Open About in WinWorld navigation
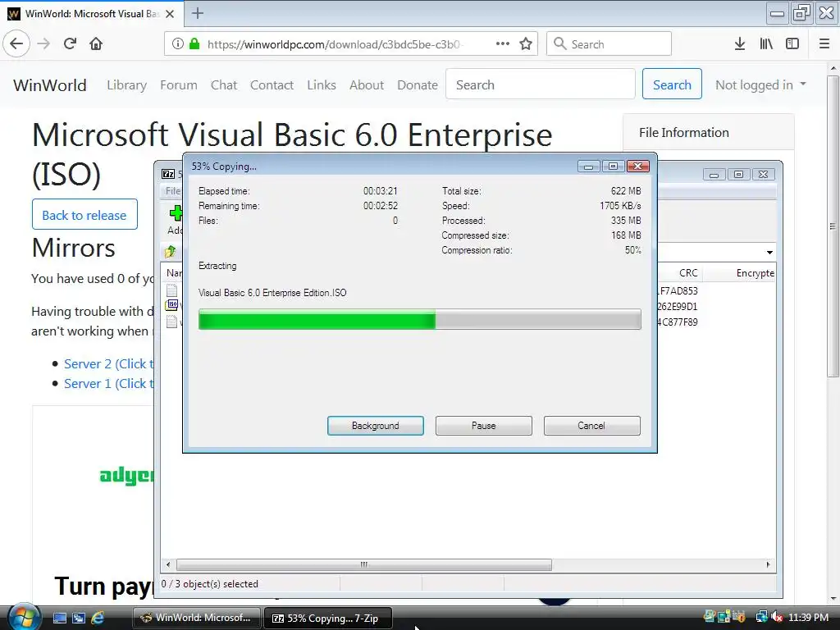This screenshot has width=840, height=630. click(367, 85)
